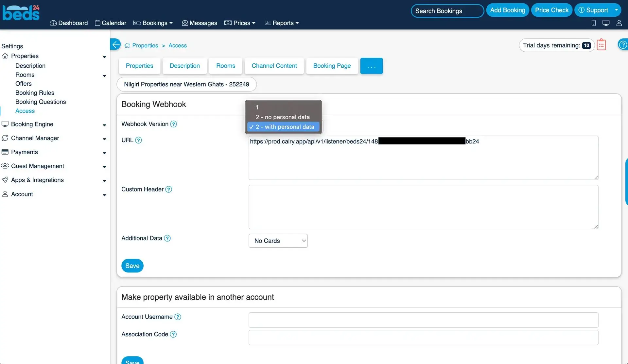The image size is (628, 364).
Task: Click the red clipboard checklist icon
Action: [x=601, y=44]
